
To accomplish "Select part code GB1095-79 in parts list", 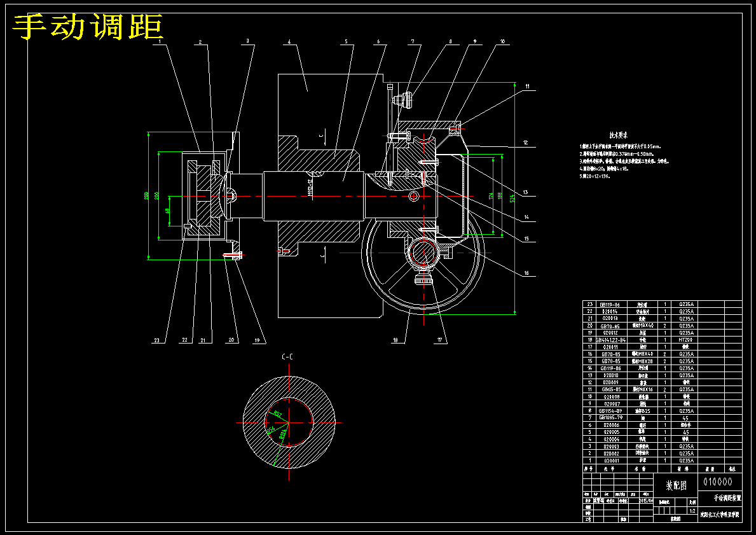I will pos(610,418).
